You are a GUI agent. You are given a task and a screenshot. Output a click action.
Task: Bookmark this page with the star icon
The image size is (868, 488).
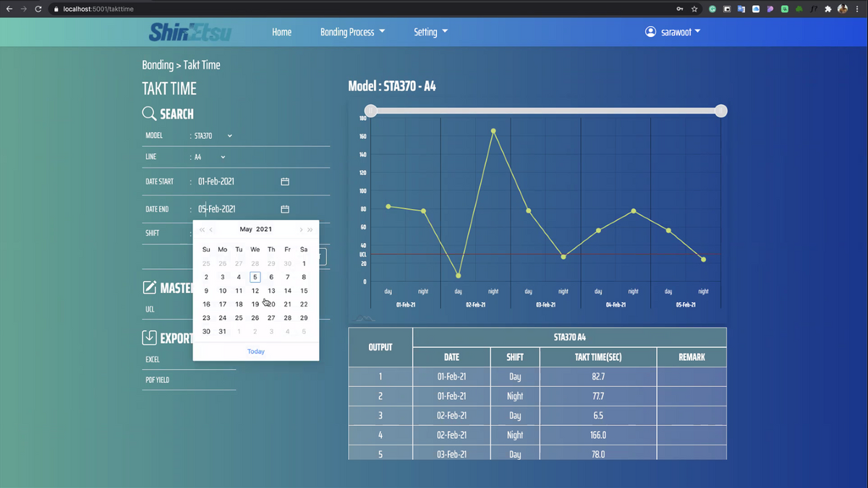pos(694,9)
